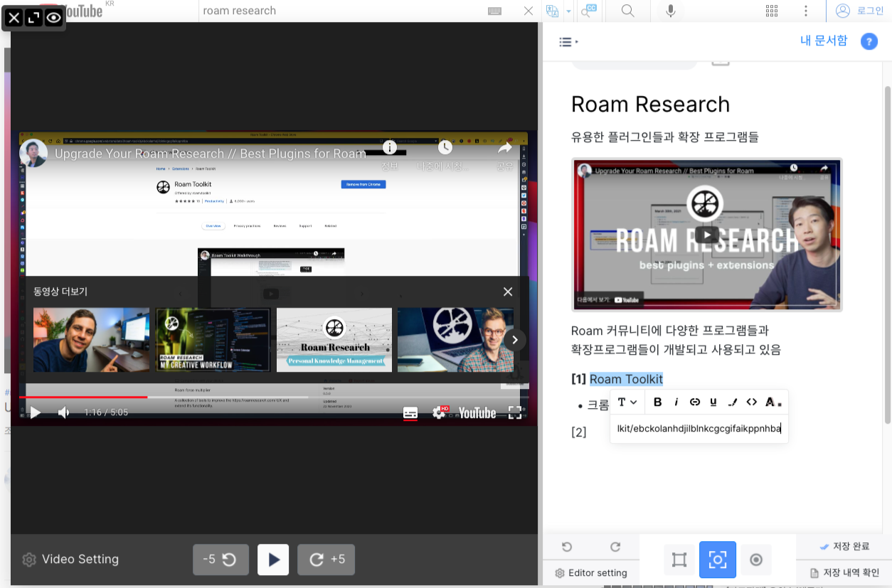Click the 'roam research' search field
892x588 pixels.
pos(341,11)
